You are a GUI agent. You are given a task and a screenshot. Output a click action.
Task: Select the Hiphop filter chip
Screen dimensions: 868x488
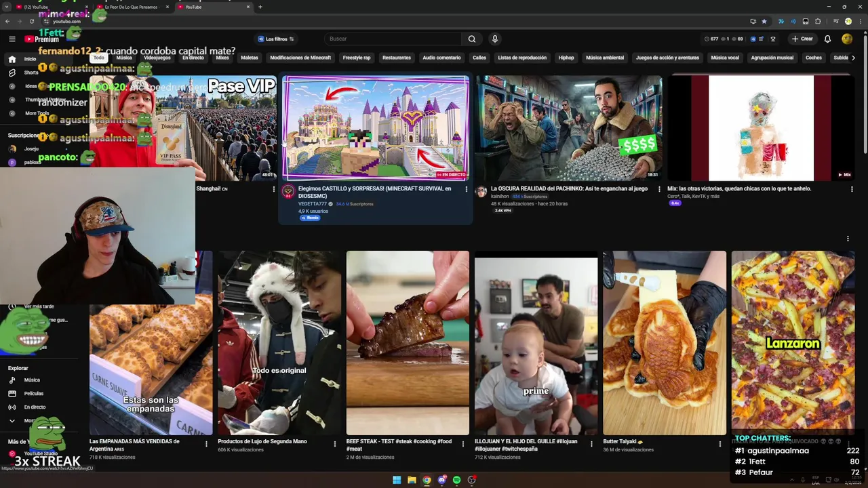pyautogui.click(x=566, y=58)
